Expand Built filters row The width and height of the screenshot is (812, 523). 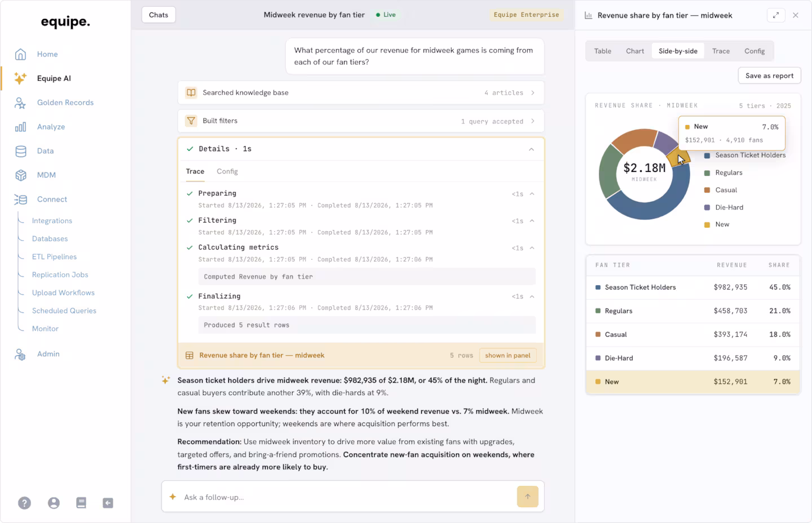coord(361,121)
